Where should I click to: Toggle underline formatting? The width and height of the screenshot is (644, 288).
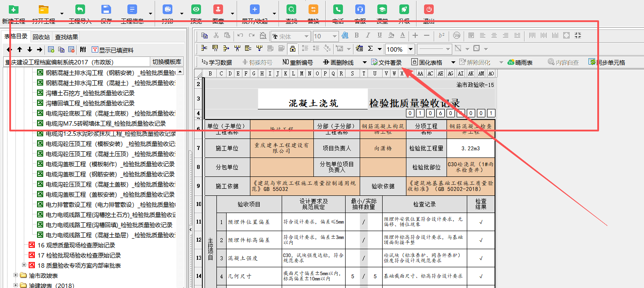(x=380, y=36)
